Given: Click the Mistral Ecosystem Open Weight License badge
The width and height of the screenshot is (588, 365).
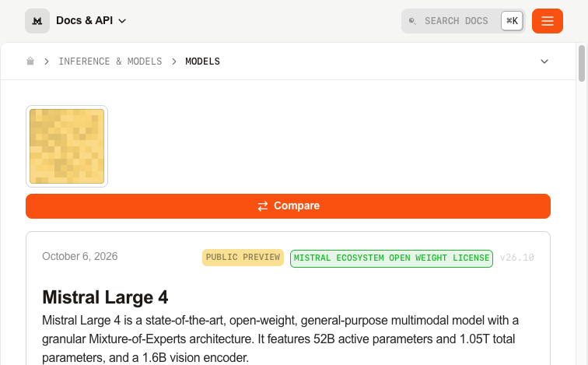Looking at the screenshot, I should [x=391, y=258].
